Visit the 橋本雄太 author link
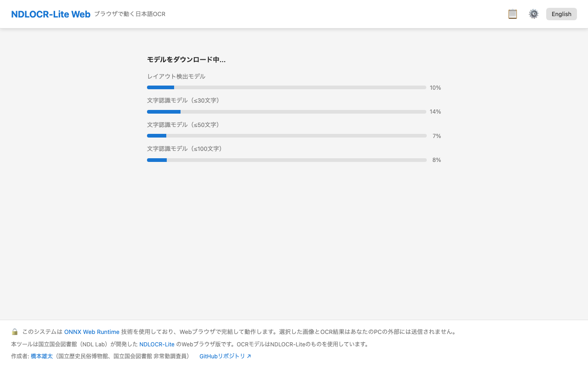The image size is (588, 368). pos(41,356)
